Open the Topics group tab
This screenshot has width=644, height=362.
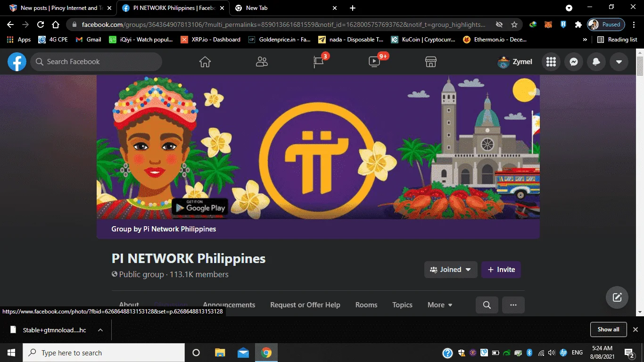[x=402, y=305]
